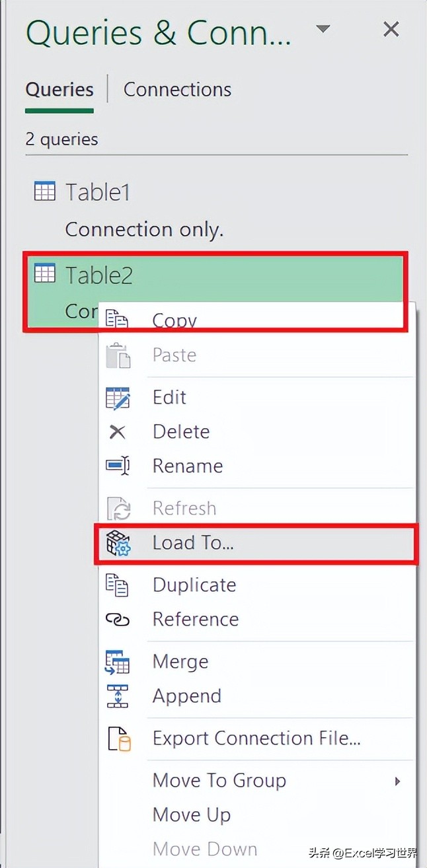Image resolution: width=427 pixels, height=868 pixels.
Task: Click the Rename icon
Action: click(118, 466)
